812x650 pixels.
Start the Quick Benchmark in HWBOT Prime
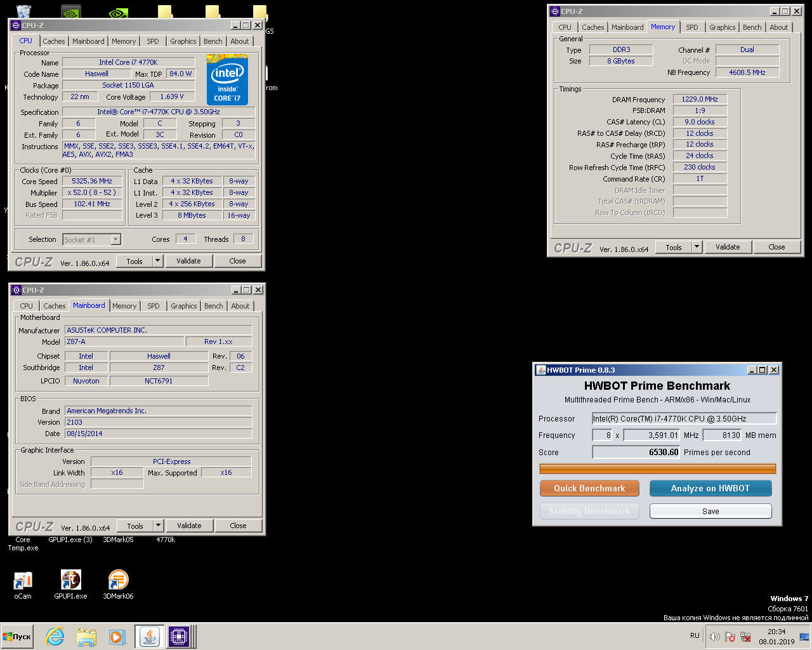point(589,488)
